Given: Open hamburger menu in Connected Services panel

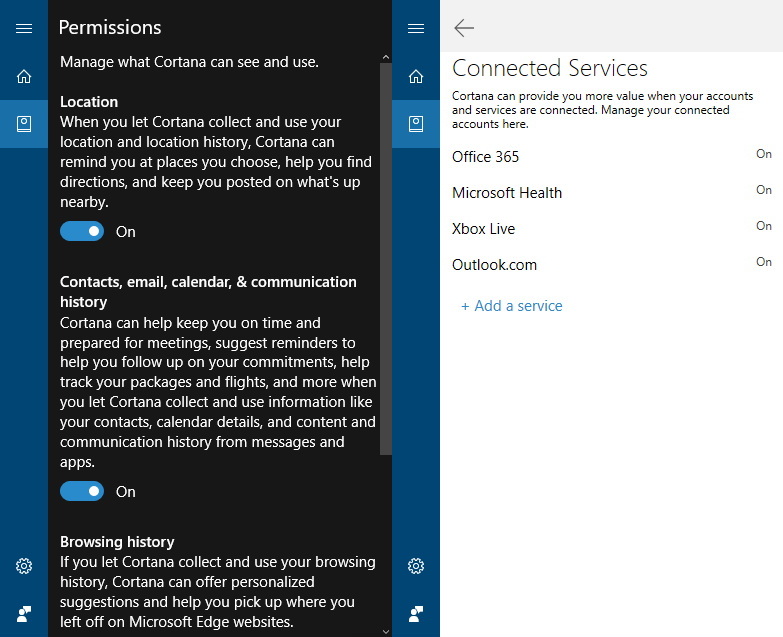Looking at the screenshot, I should [416, 28].
